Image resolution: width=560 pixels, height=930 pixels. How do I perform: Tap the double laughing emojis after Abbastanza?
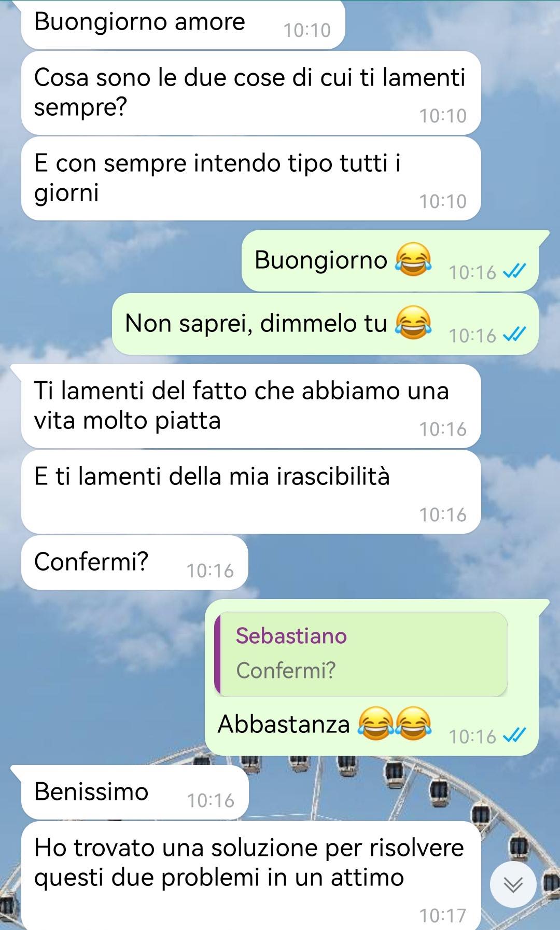pyautogui.click(x=395, y=723)
